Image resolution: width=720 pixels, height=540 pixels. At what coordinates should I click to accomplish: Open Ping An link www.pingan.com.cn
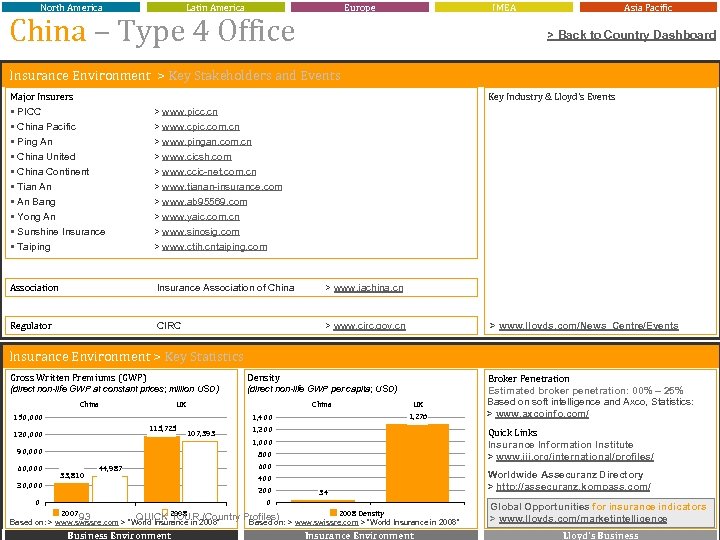207,142
